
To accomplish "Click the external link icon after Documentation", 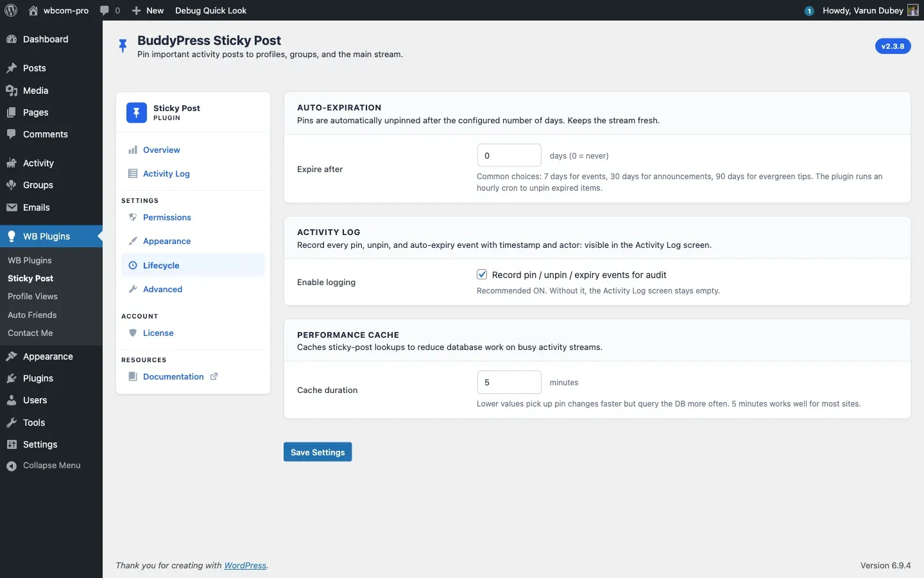I will click(214, 376).
